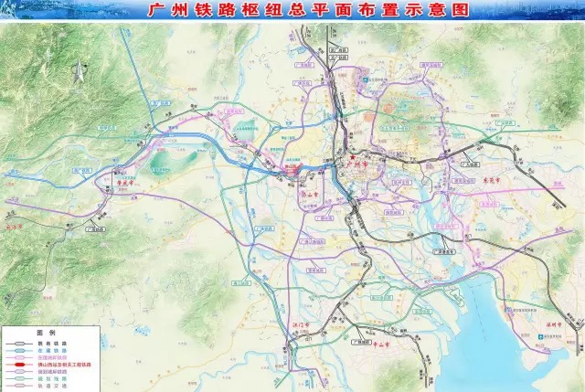Click the 轨道交通 legend symbol

tap(17, 386)
